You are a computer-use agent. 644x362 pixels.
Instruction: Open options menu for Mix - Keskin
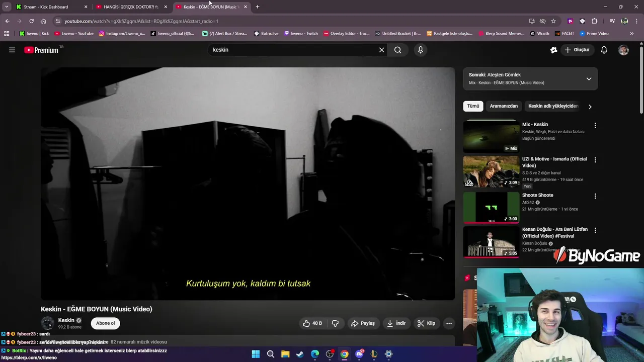[595, 125]
